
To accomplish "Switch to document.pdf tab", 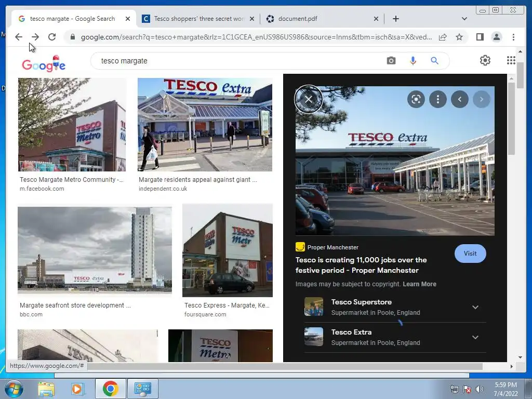I will 322,19.
